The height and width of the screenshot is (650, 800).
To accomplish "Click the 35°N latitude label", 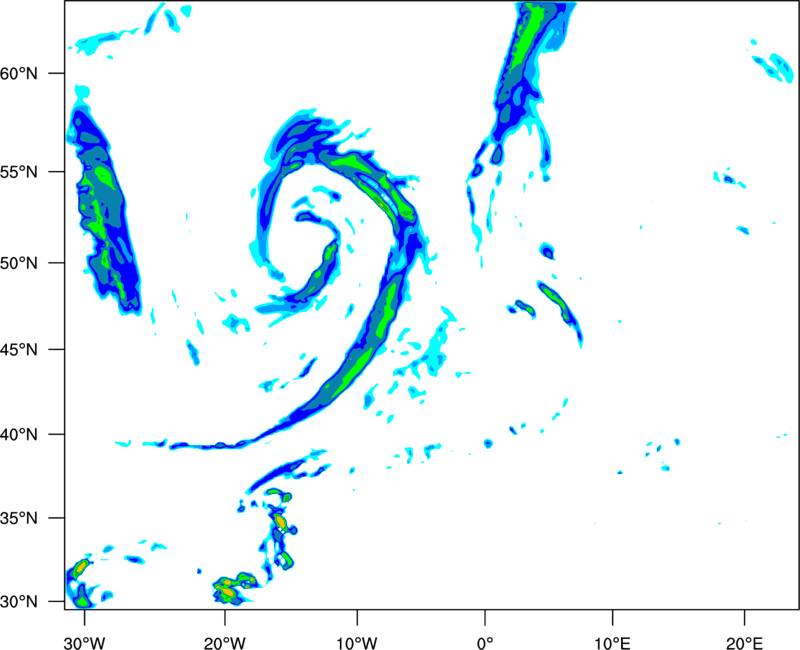I will click(x=19, y=518).
